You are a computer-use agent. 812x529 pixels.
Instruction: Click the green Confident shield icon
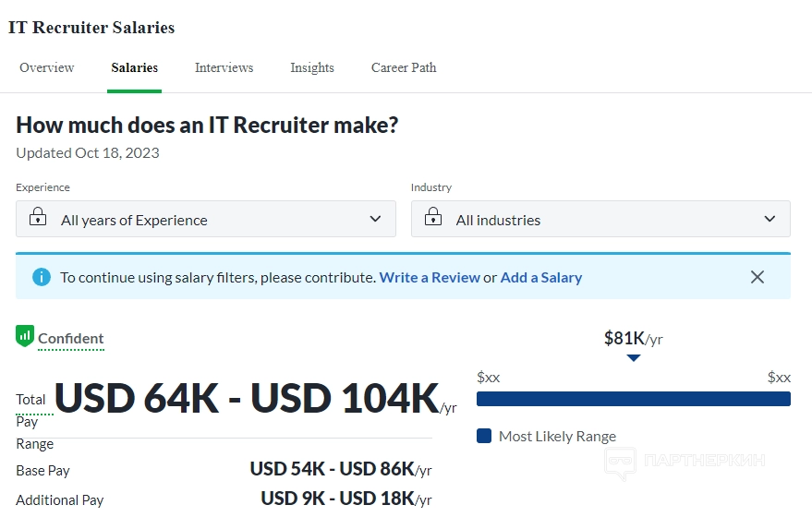tap(25, 336)
